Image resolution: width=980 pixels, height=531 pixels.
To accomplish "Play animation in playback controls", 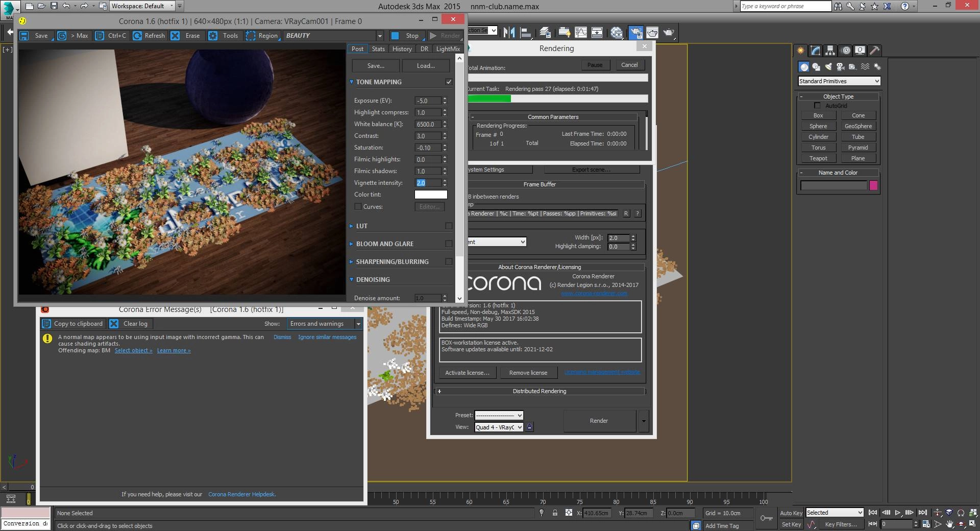I will (897, 513).
